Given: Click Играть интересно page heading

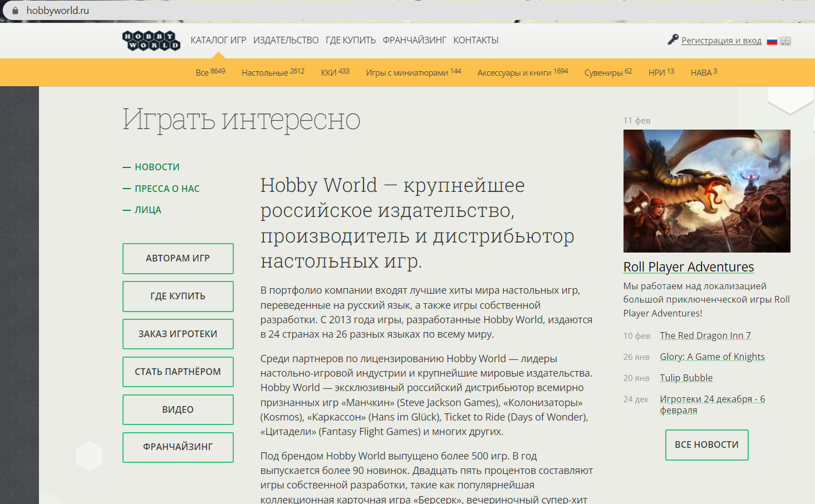Looking at the screenshot, I should coord(242,120).
